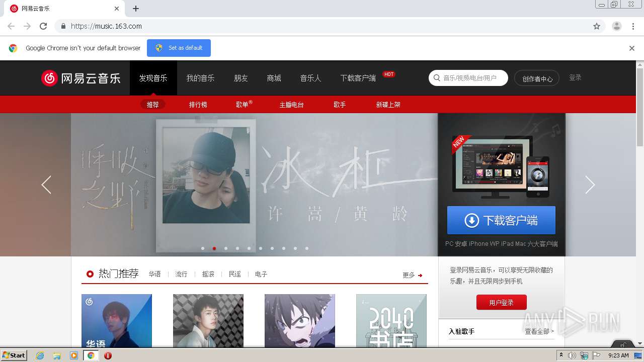The width and height of the screenshot is (644, 362).
Task: Select the 歌手 sub-navigation item
Action: [340, 105]
